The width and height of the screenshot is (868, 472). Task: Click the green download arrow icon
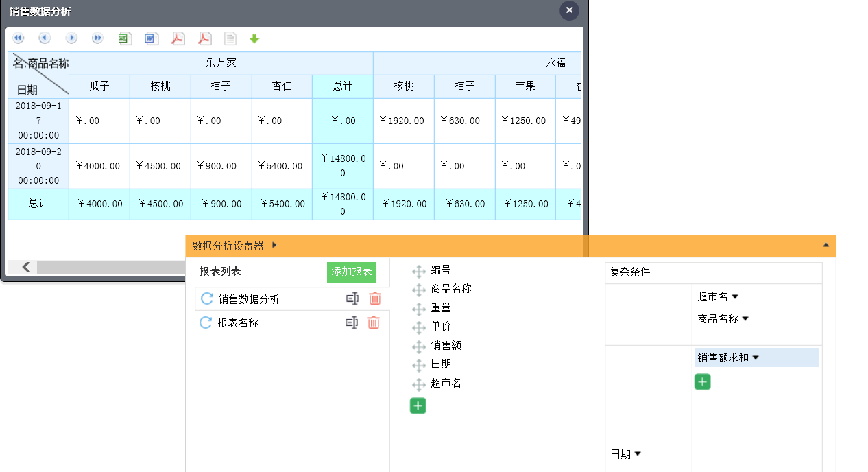click(254, 39)
